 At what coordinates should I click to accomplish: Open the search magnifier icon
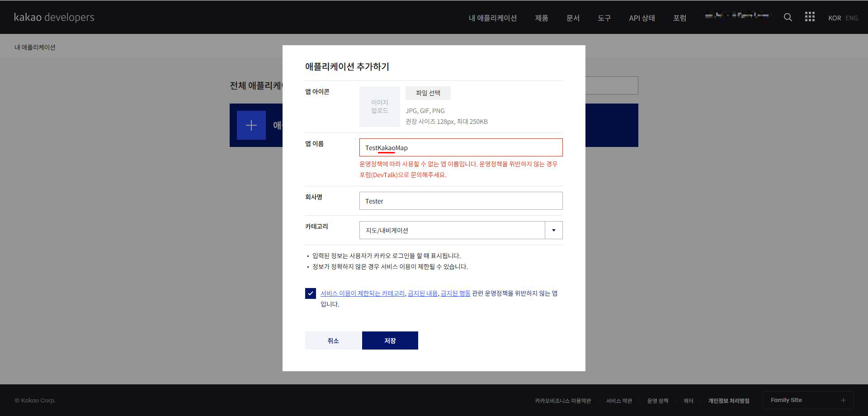(x=788, y=17)
